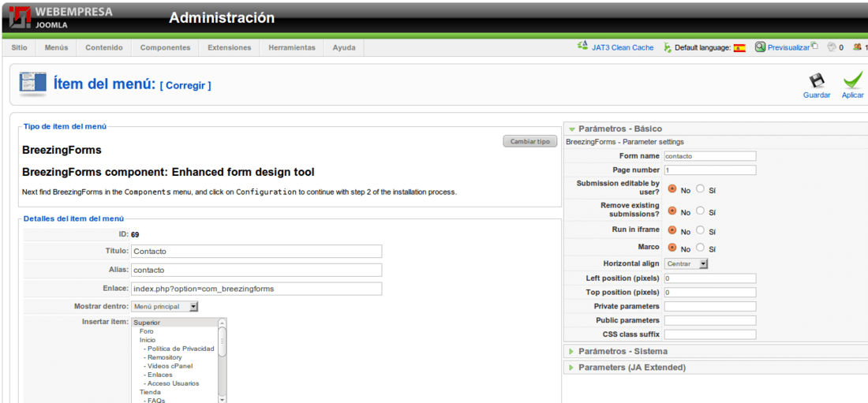Set Remove existing submissions to No
The height and width of the screenshot is (403, 868).
pos(672,211)
